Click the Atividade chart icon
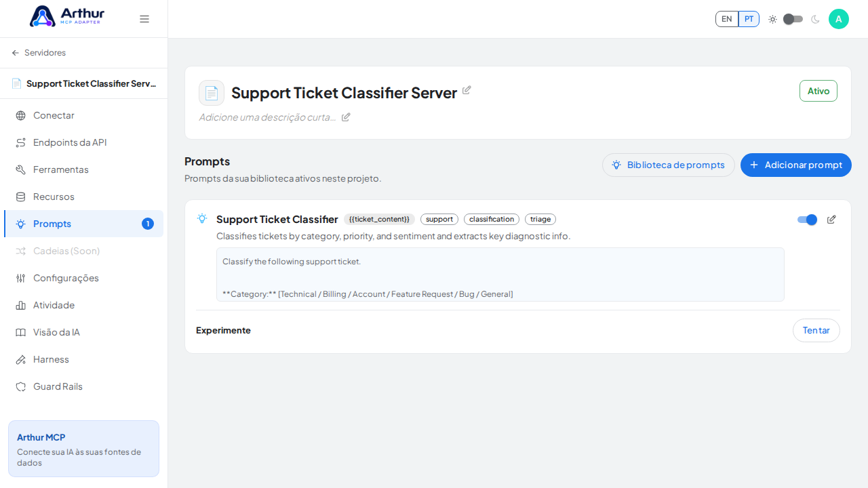Screen dimensions: 868x488 tap(21, 305)
